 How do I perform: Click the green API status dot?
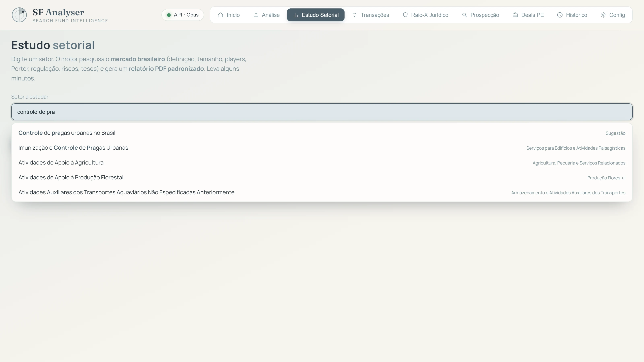pyautogui.click(x=169, y=15)
